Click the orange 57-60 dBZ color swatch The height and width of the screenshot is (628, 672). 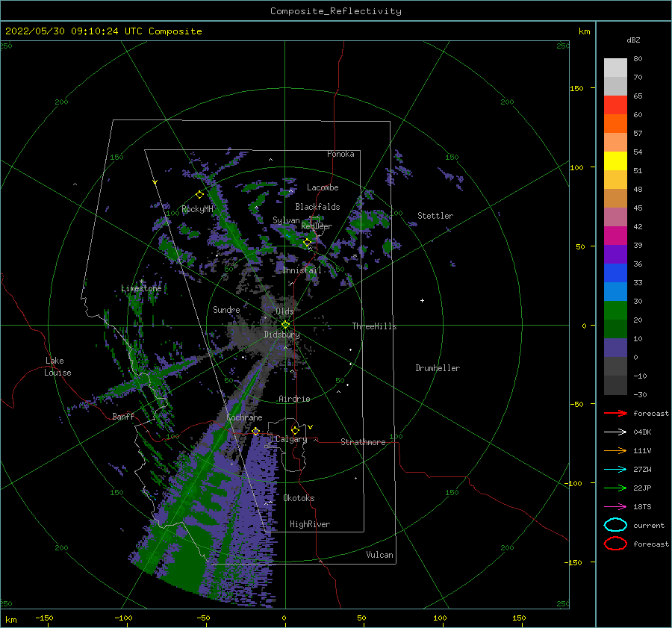coord(615,123)
